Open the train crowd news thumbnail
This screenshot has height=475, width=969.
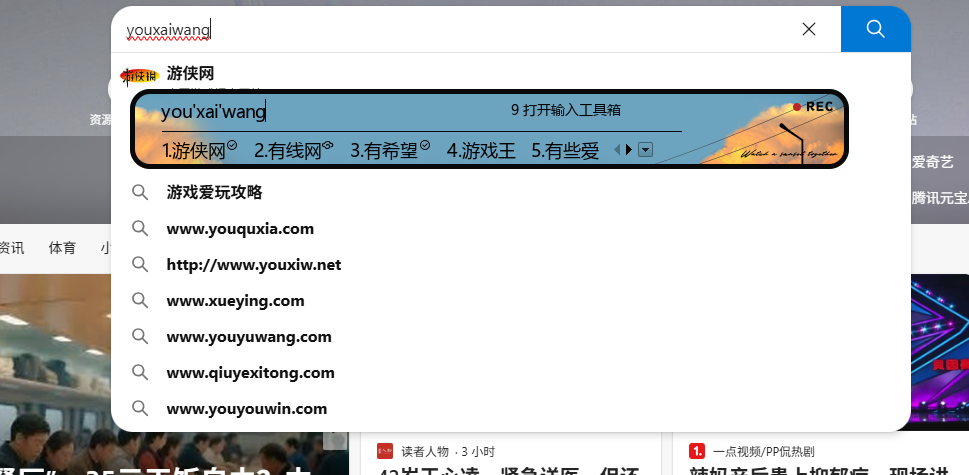[56, 374]
